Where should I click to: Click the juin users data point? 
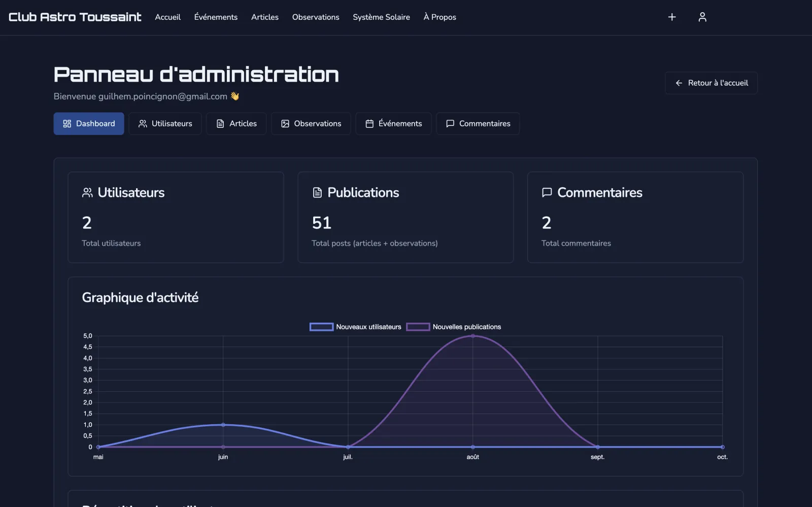(223, 425)
